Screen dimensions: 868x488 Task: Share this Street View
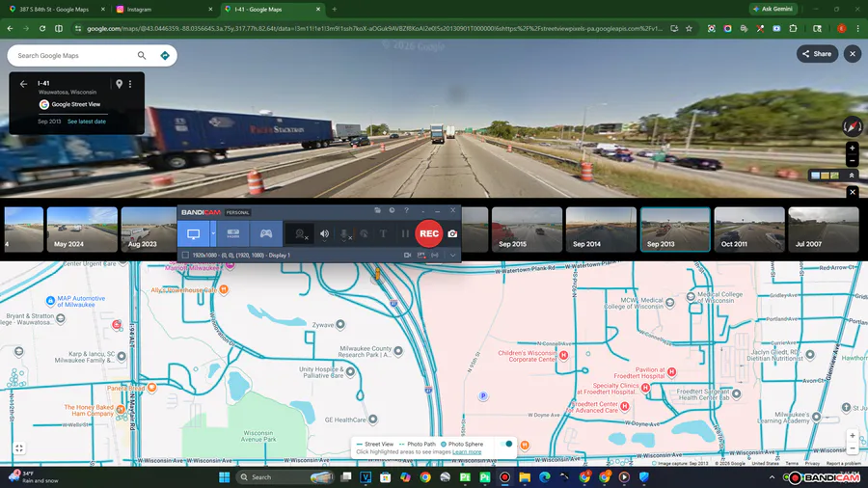tap(817, 54)
